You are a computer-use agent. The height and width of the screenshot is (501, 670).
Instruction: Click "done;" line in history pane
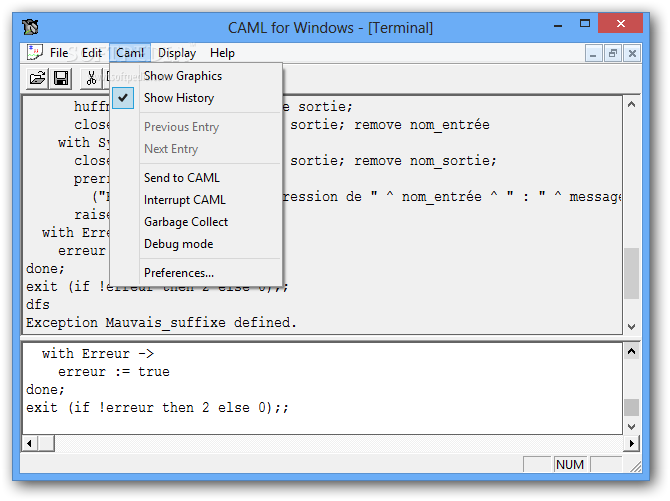coord(45,269)
